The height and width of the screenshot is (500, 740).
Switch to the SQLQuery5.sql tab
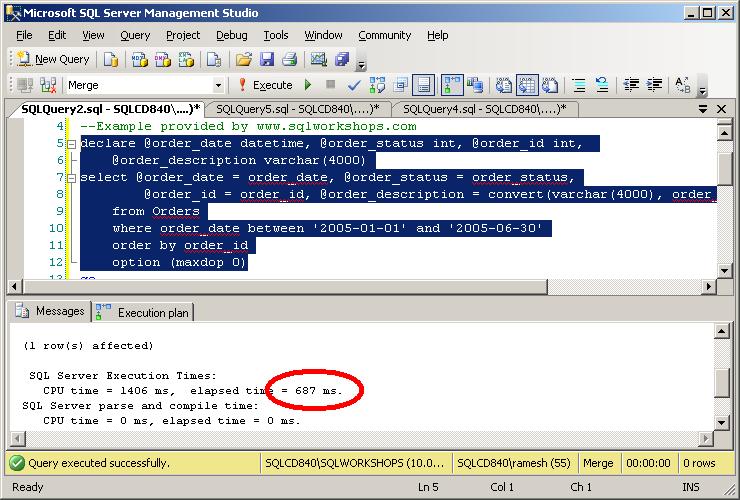click(297, 109)
